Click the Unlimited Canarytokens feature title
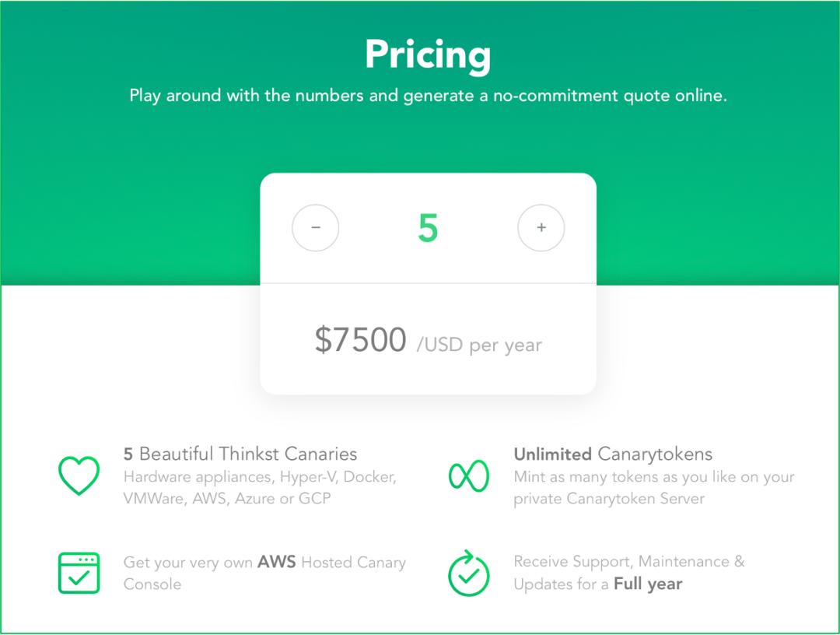840x635 pixels. [613, 454]
